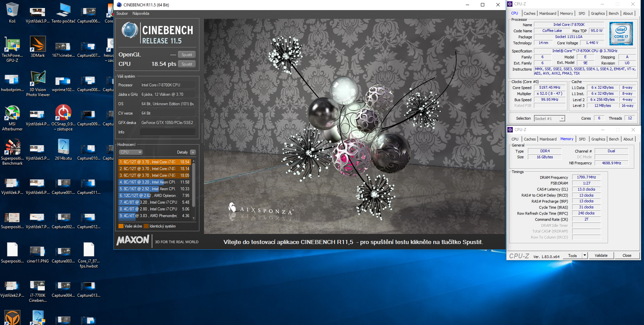Switch to Mainboard tab in upper CPU-Z

(x=548, y=13)
